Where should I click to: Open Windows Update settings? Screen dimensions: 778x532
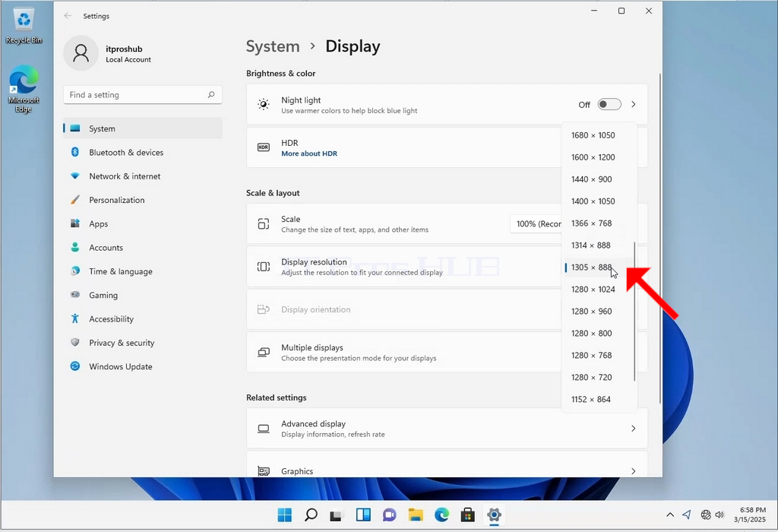(143, 367)
